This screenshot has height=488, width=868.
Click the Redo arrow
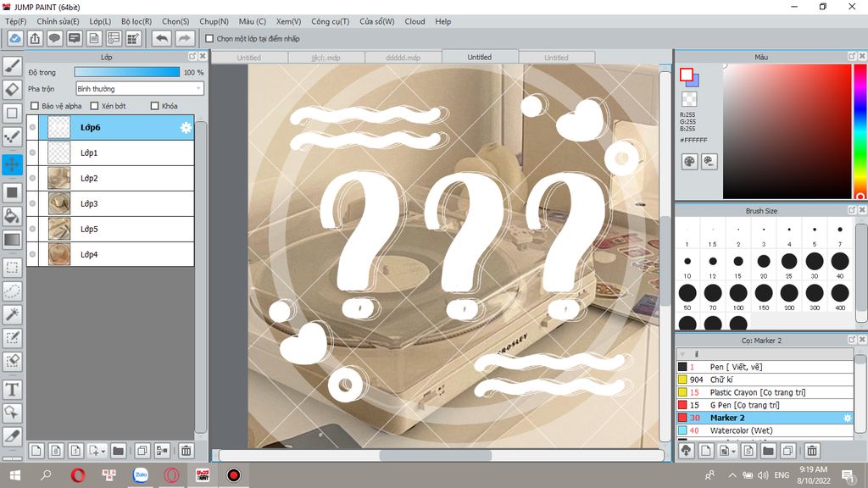[x=185, y=38]
